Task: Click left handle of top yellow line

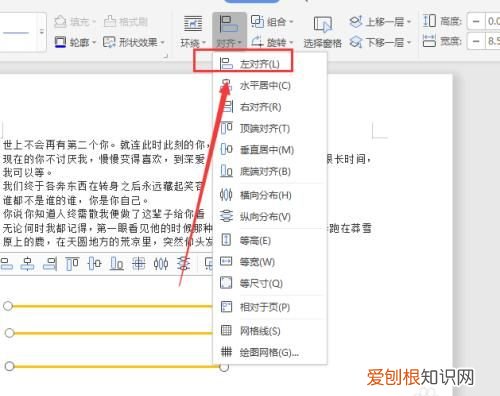Action: [8, 306]
